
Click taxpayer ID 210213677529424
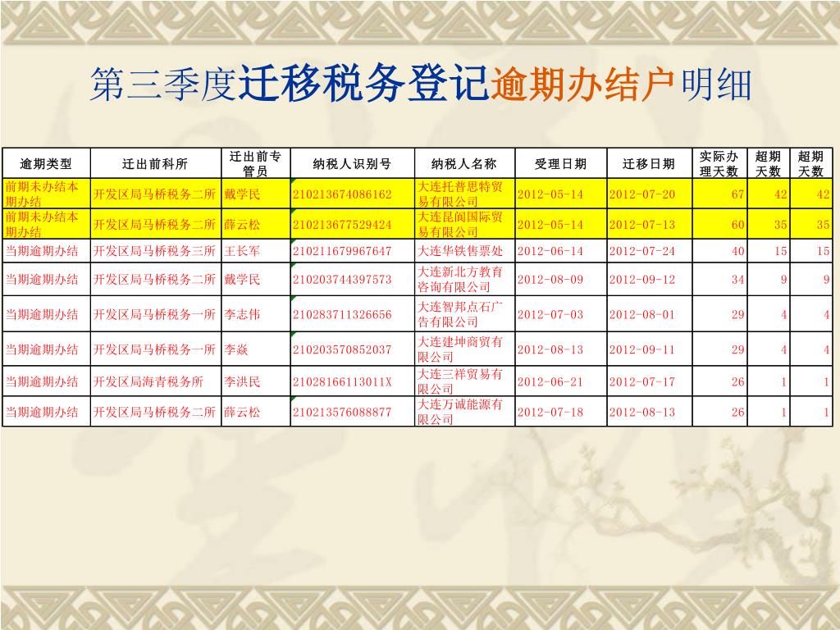[x=342, y=225]
